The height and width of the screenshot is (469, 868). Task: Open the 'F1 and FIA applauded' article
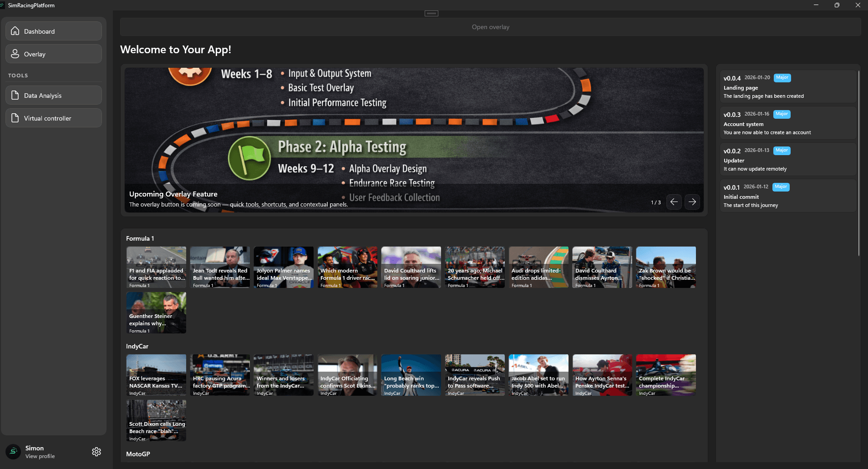click(x=156, y=267)
